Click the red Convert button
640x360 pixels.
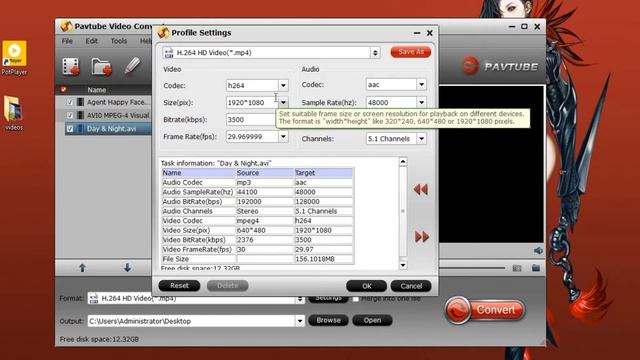pos(485,310)
